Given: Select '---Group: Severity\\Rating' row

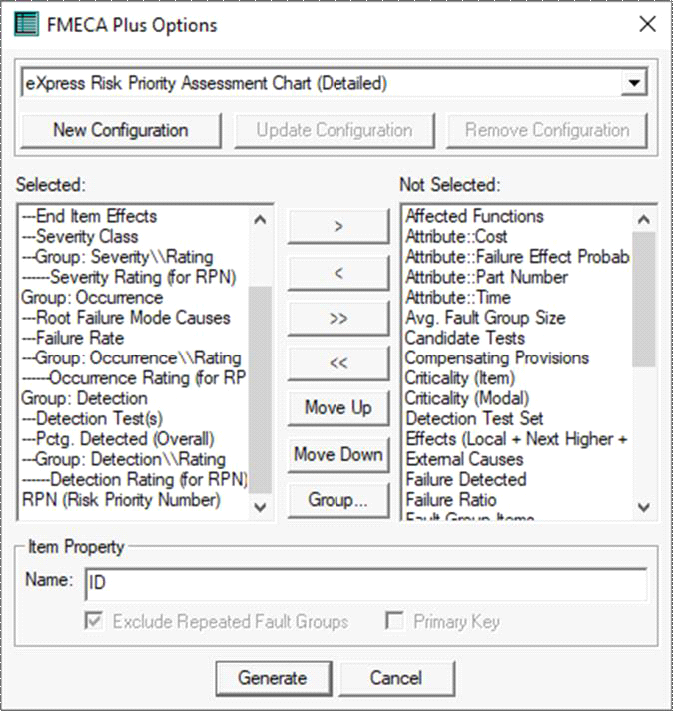Looking at the screenshot, I should (x=134, y=257).
